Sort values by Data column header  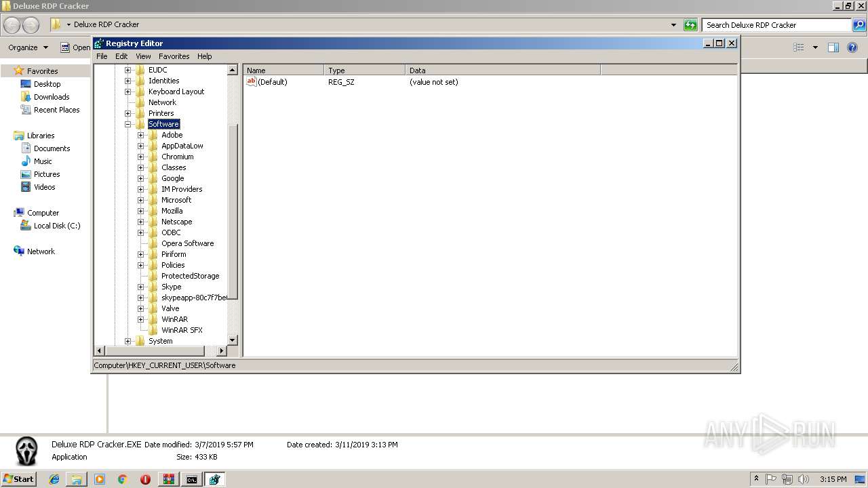pos(503,70)
